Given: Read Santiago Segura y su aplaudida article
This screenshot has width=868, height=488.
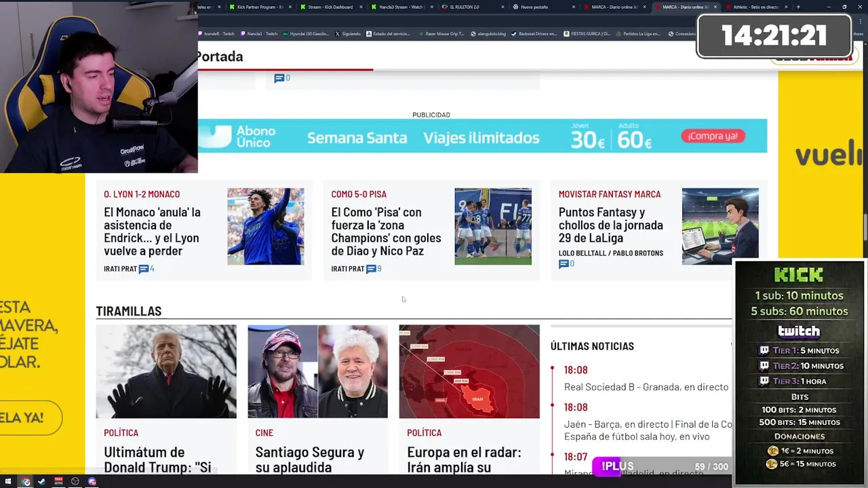Looking at the screenshot, I should coord(310,460).
